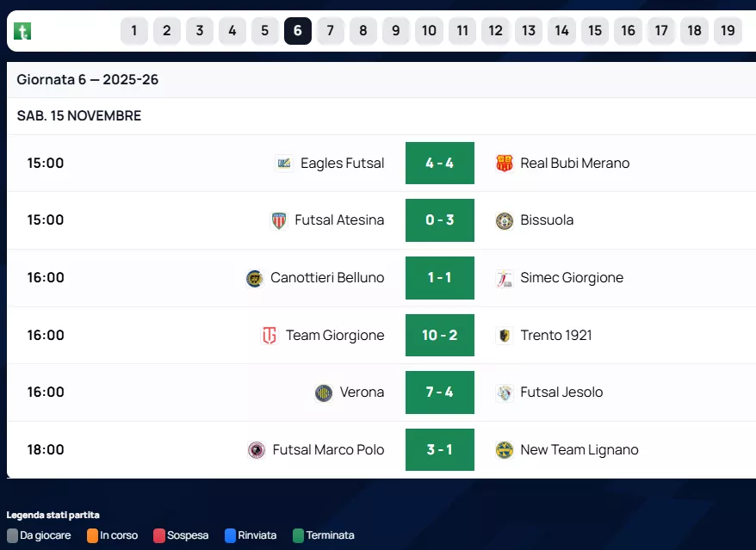This screenshot has height=550, width=756.
Task: Click the Trento 1921 crest
Action: click(505, 336)
